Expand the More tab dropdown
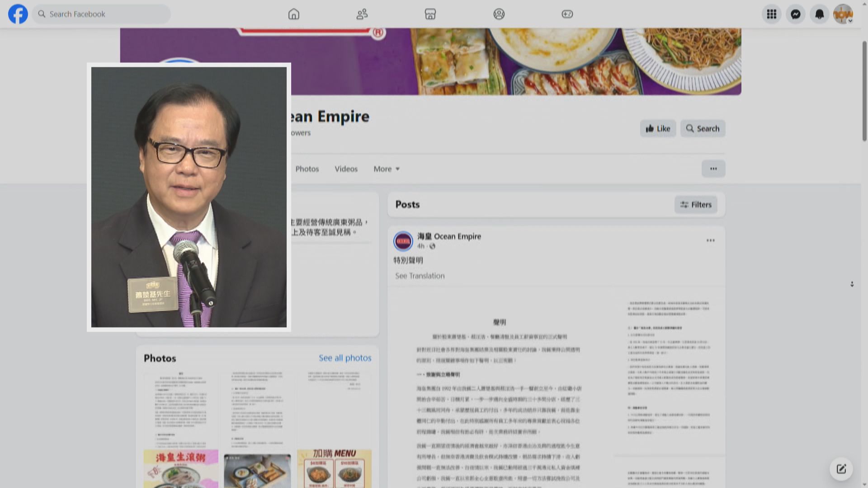The image size is (868, 488). [x=386, y=169]
